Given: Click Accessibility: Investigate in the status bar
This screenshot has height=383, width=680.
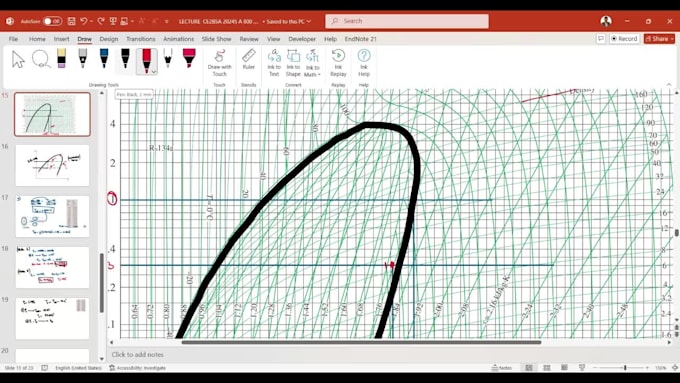Looking at the screenshot, I should (137, 368).
